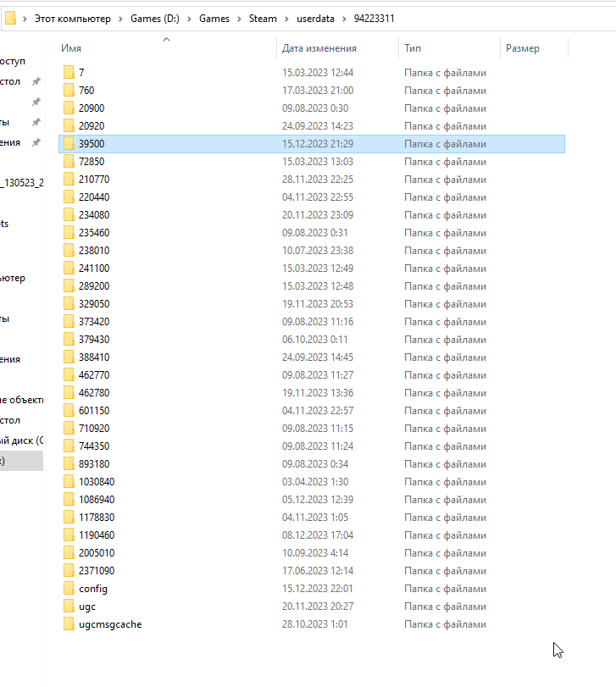Click the ugc folder icon

[69, 607]
